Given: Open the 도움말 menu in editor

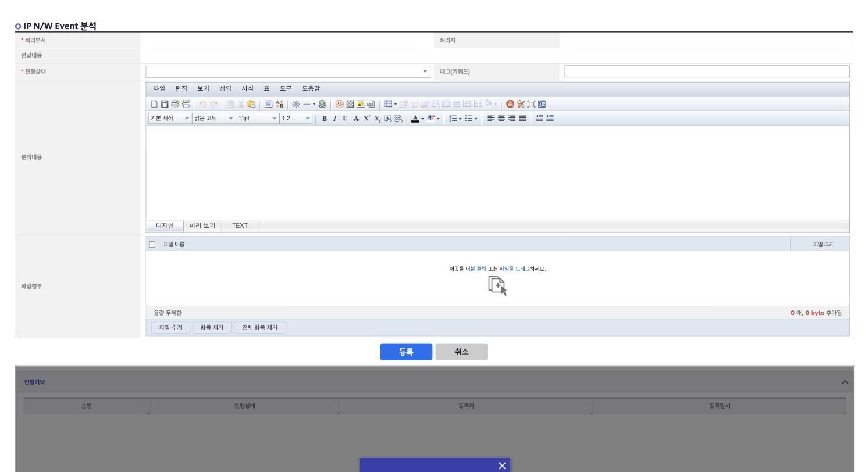Looking at the screenshot, I should tap(311, 88).
